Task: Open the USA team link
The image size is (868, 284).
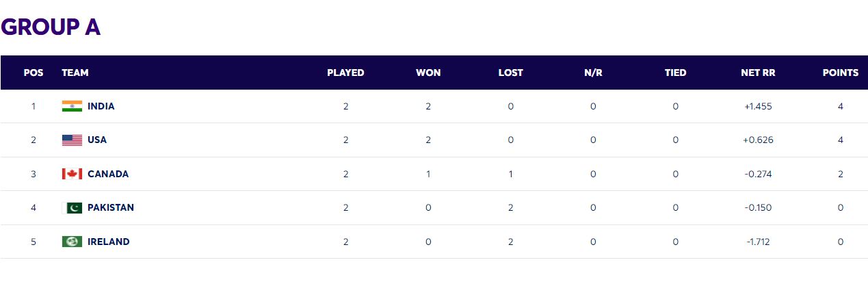Action: click(97, 140)
